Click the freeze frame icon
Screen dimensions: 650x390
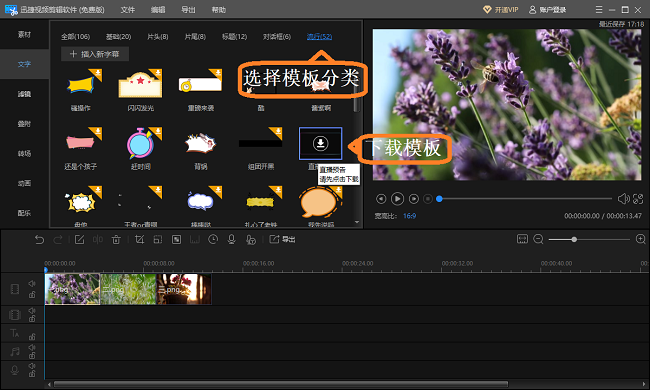(x=195, y=240)
